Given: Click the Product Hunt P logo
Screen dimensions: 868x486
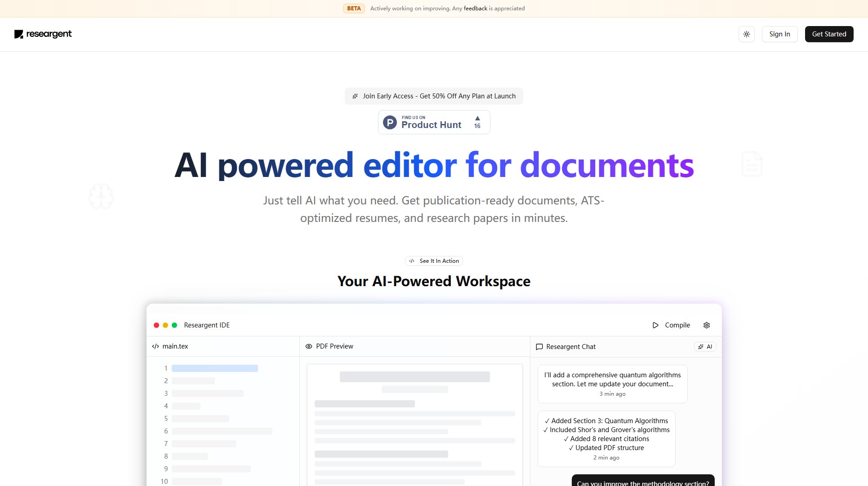Looking at the screenshot, I should point(390,122).
